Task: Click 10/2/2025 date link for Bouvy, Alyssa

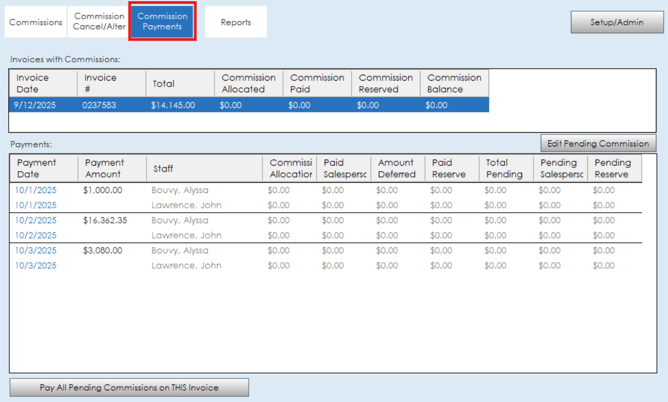Action: coord(36,220)
